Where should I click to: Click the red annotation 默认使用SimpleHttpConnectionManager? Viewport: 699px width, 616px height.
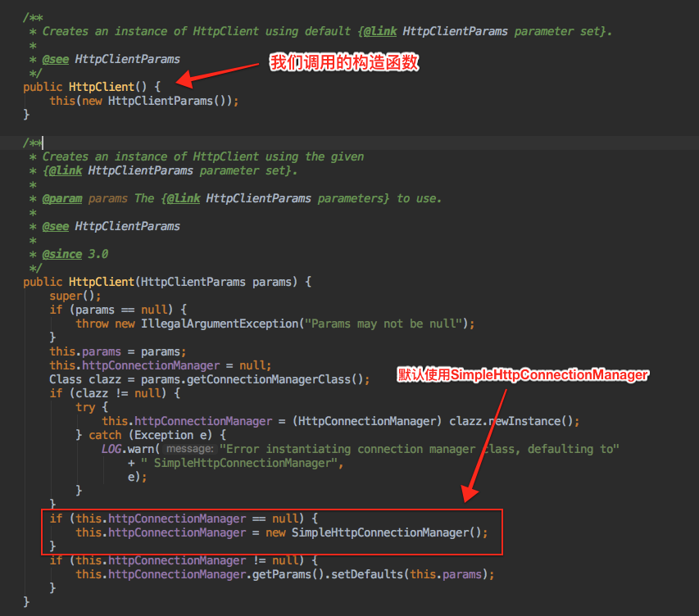[x=523, y=375]
